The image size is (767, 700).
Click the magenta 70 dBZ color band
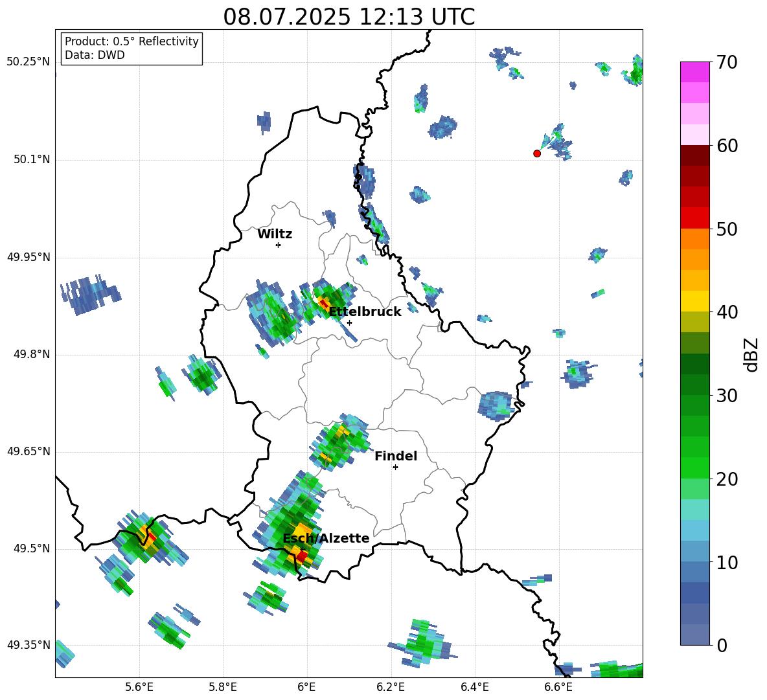(694, 71)
